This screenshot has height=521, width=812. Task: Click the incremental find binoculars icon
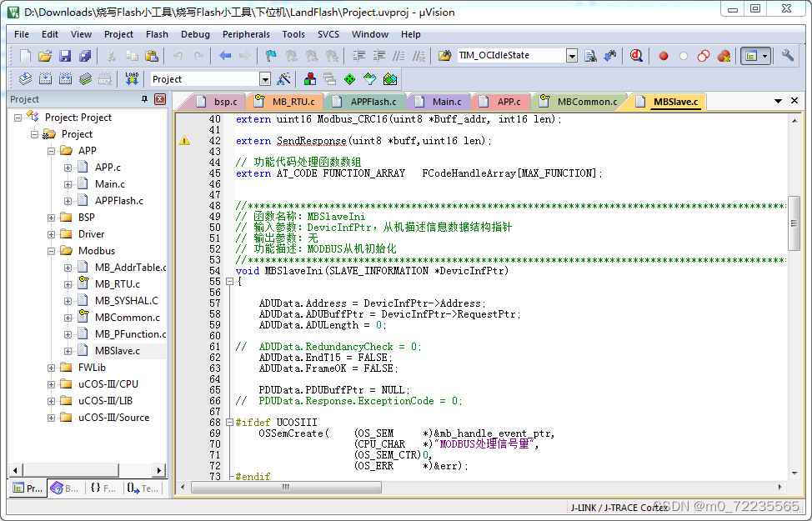click(610, 55)
